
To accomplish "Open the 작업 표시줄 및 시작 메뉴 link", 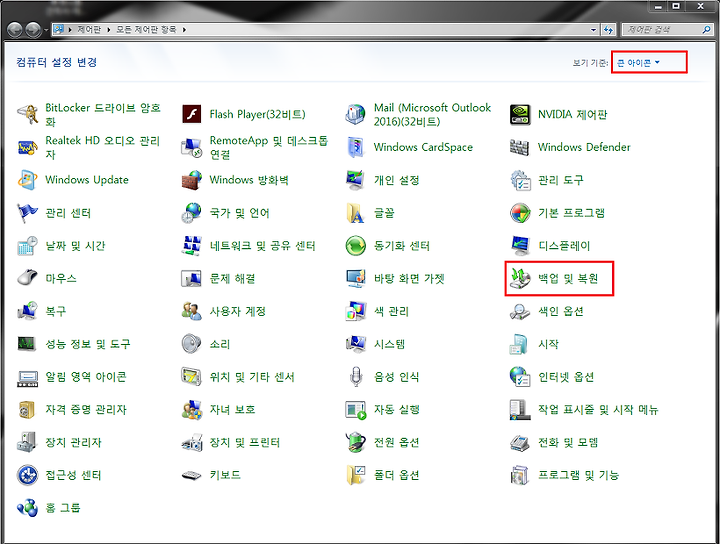I will (x=598, y=409).
